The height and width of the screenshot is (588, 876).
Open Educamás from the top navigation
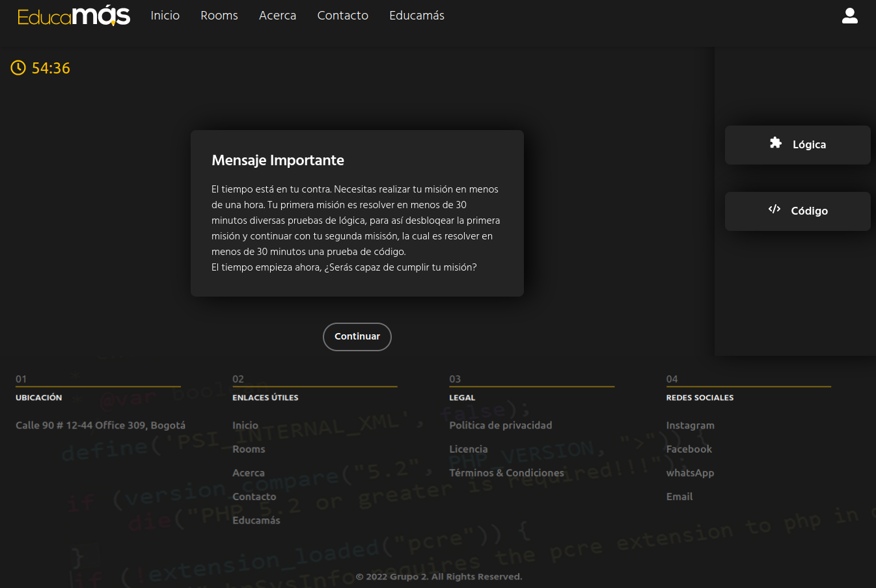[417, 16]
